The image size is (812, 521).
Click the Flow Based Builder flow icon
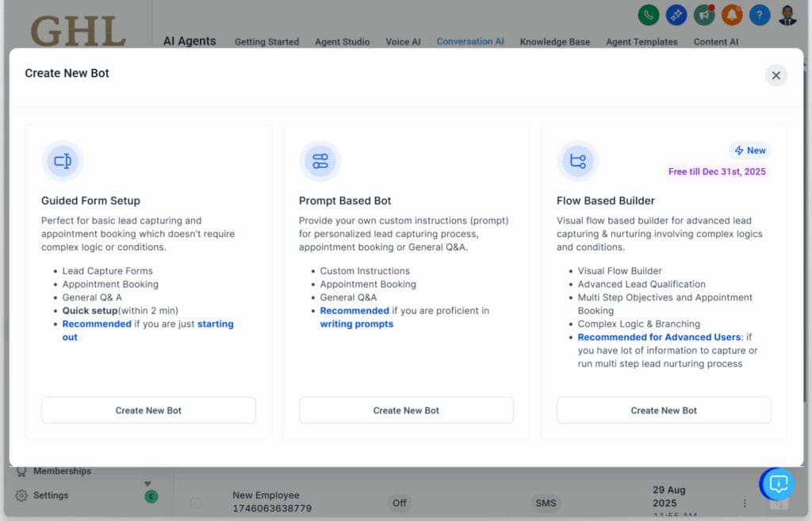coord(577,161)
